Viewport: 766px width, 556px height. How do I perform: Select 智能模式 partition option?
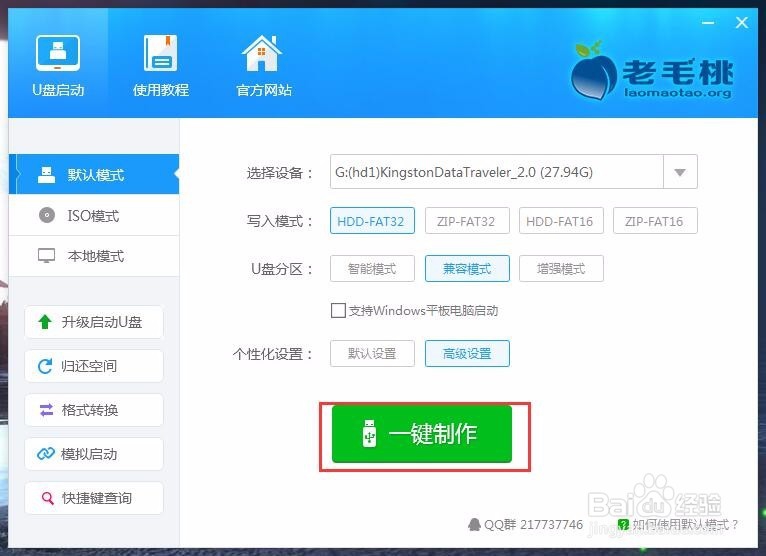pyautogui.click(x=372, y=269)
